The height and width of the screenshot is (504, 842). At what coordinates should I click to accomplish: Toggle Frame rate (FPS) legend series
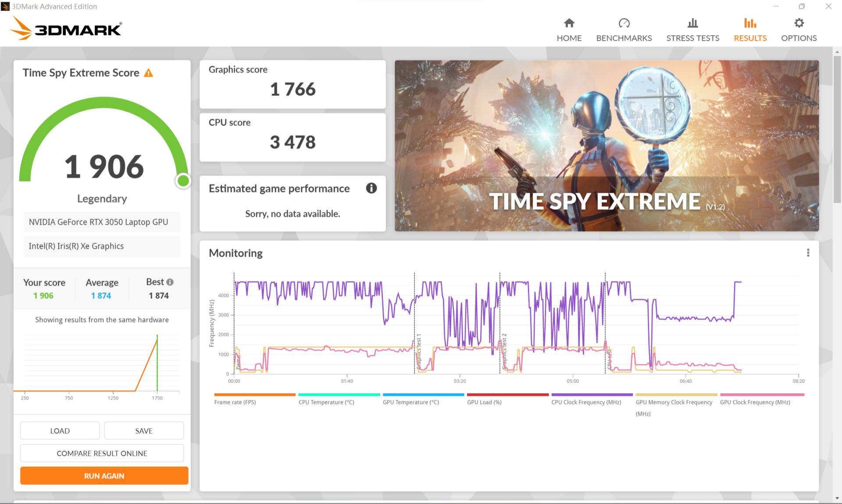tap(254, 399)
